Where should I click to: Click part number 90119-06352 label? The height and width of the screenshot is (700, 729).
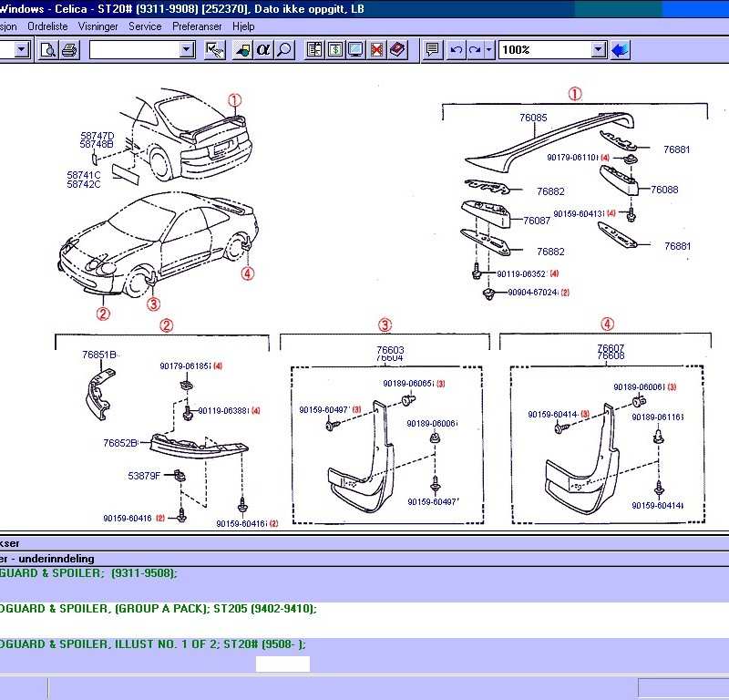point(521,274)
